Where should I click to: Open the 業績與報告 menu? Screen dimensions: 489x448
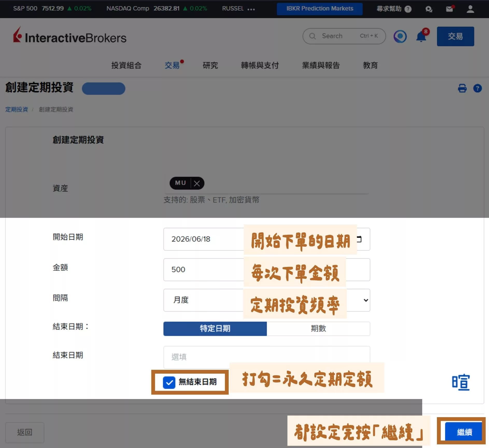click(321, 65)
